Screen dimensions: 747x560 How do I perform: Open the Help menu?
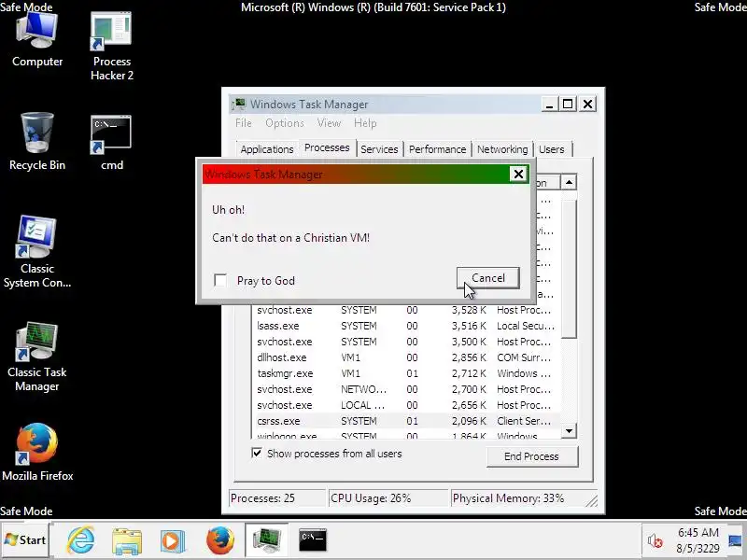(x=365, y=123)
